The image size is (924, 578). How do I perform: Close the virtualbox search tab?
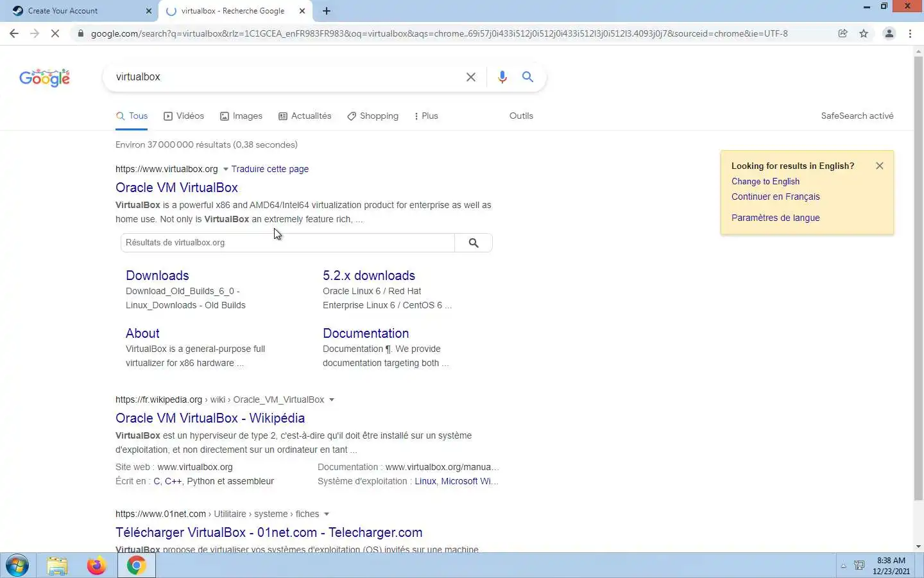point(302,11)
